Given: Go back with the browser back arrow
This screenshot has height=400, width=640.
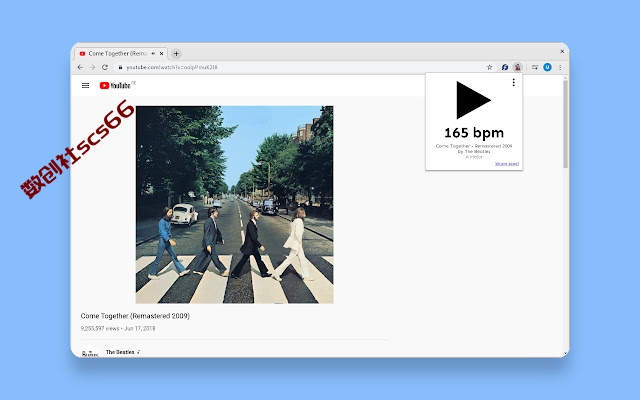Looking at the screenshot, I should coord(80,67).
